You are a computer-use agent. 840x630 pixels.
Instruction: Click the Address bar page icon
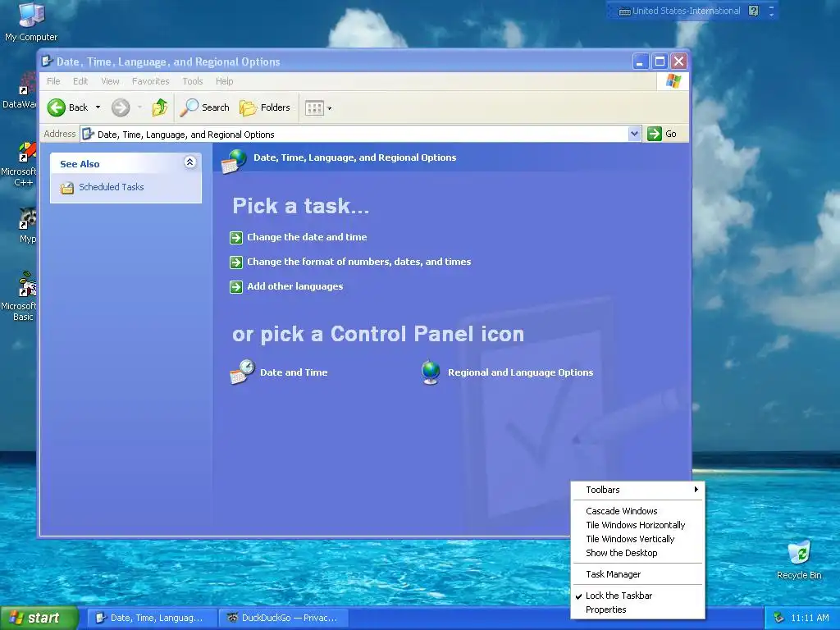tap(89, 134)
